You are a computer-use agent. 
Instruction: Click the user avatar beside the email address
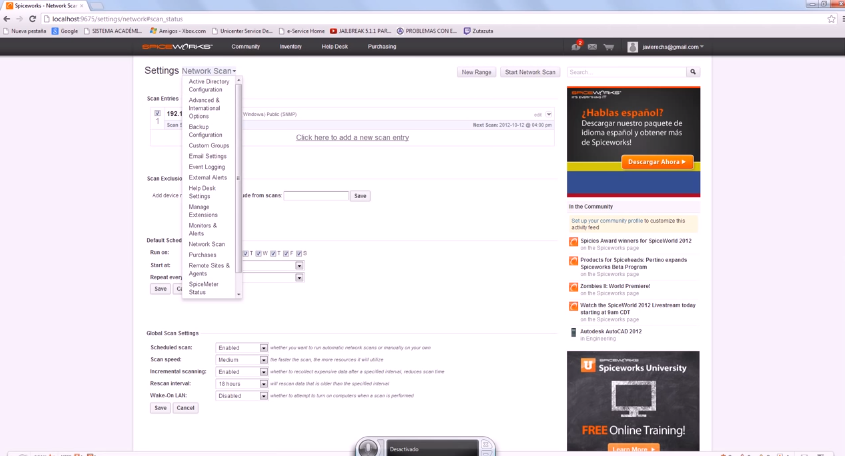(633, 47)
